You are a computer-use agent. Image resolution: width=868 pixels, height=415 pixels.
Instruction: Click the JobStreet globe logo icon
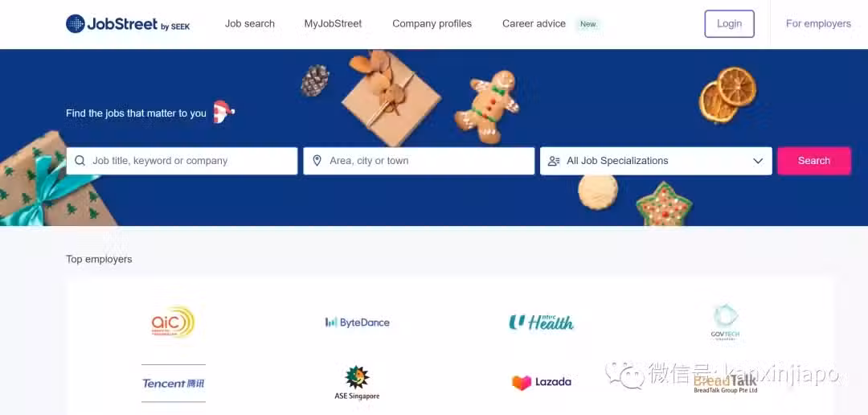[76, 24]
